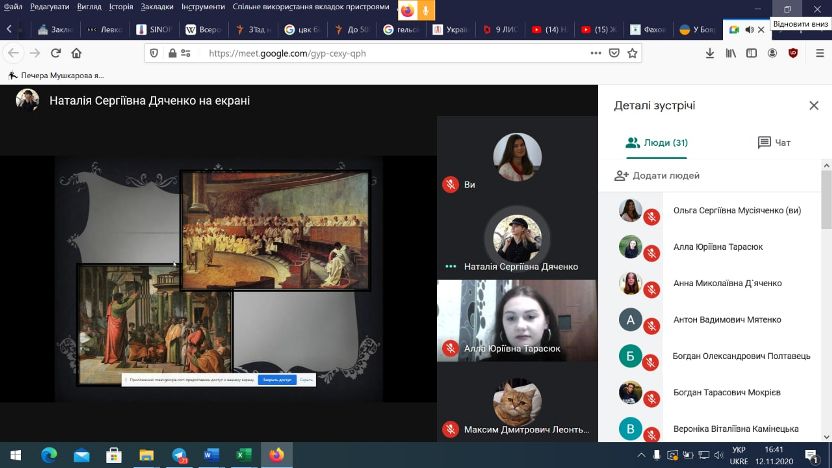The image size is (832, 468).
Task: Open Word from the taskbar
Action: click(x=211, y=455)
